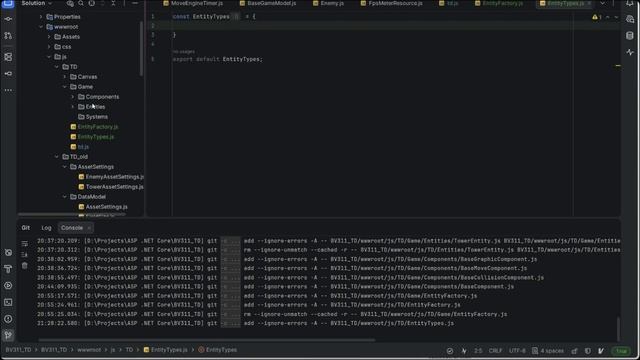The height and width of the screenshot is (360, 640).
Task: Toggle scroll-to-end icon in Git console
Action: (x=24, y=255)
